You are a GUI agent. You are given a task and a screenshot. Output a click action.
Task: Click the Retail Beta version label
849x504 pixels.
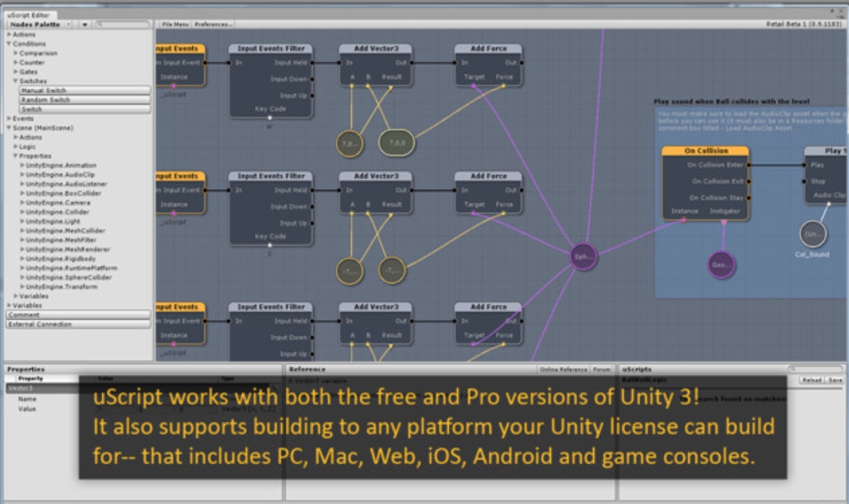804,24
